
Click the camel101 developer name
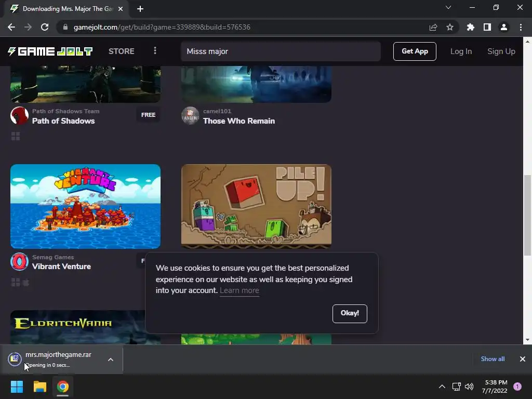click(217, 111)
